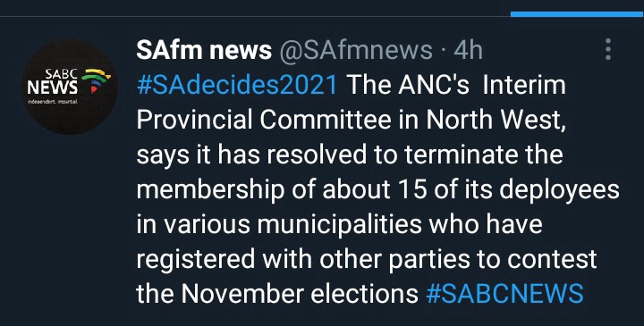Click the text 'membership of about 15 of its deployees'

(377, 190)
